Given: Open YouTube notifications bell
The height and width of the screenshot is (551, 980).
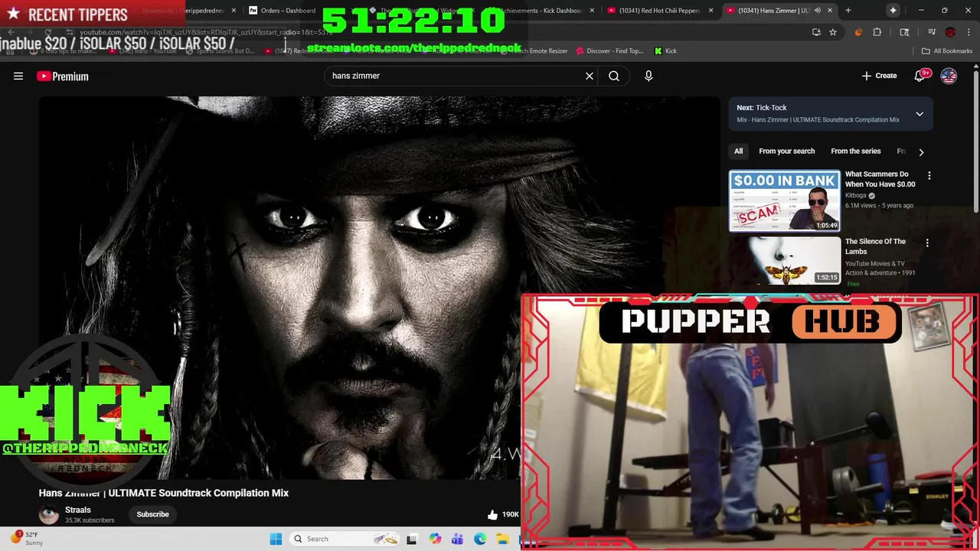Looking at the screenshot, I should 920,76.
